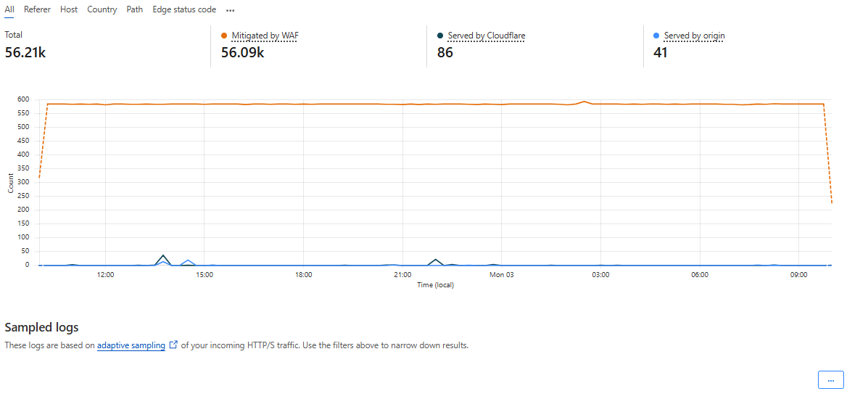Select the Path tab

point(135,10)
